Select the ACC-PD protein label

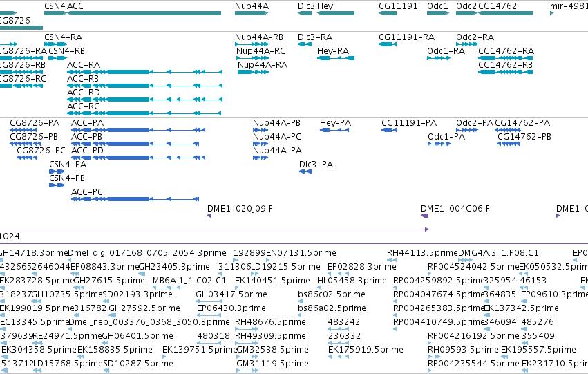tap(87, 151)
